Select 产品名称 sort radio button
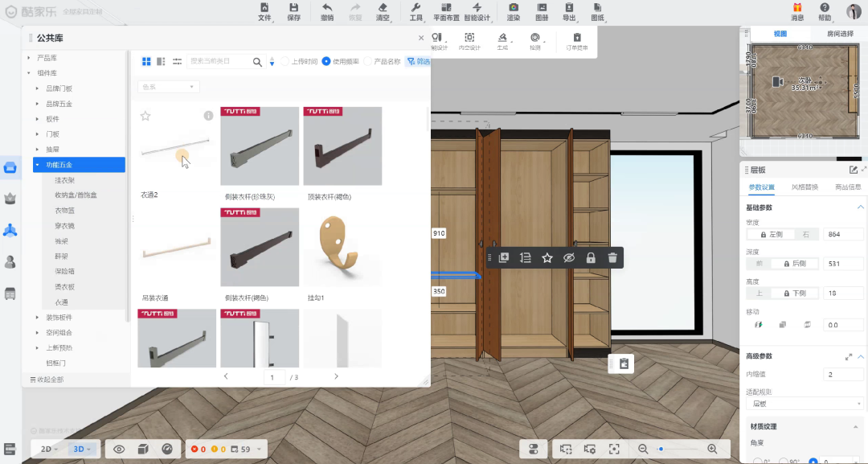 [367, 61]
